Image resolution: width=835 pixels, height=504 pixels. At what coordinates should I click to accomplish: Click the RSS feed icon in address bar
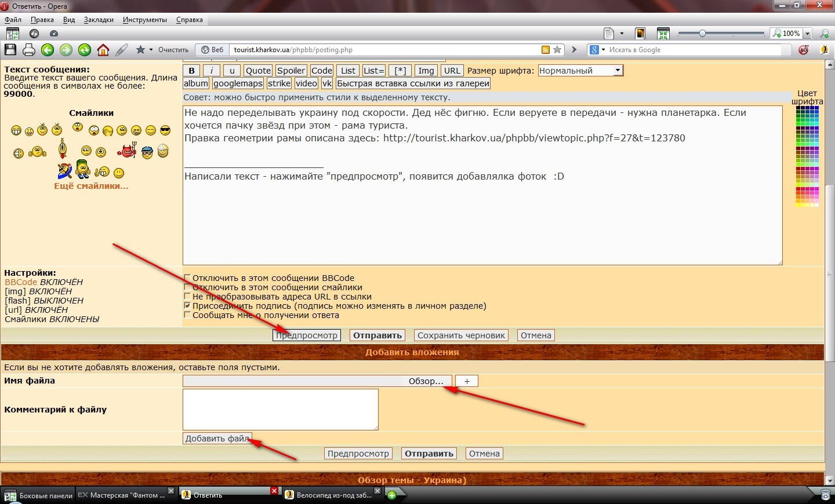(545, 50)
